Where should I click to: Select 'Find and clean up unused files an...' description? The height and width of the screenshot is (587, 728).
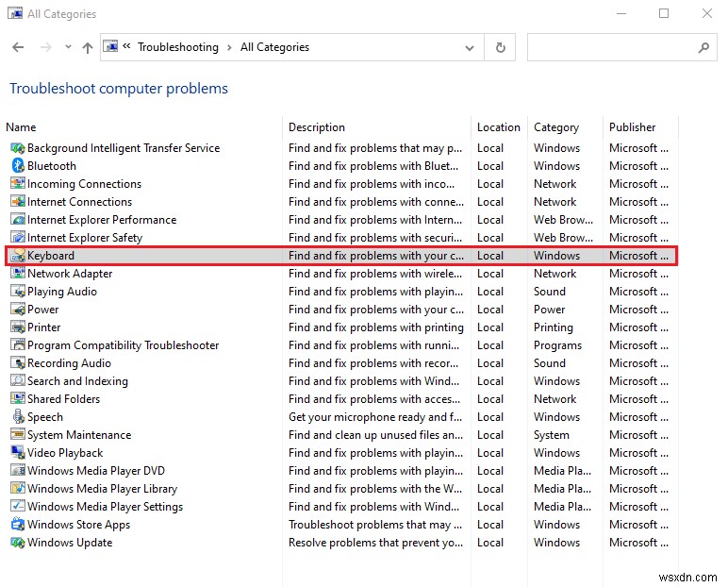[x=375, y=435]
